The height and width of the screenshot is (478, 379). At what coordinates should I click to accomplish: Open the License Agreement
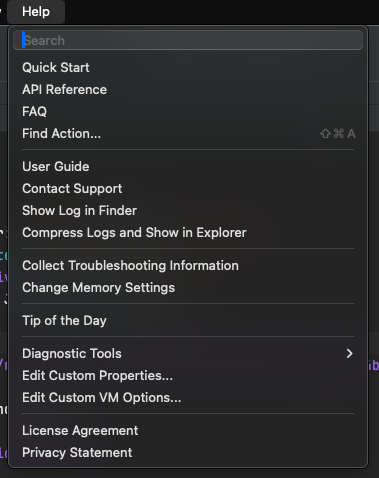tap(188, 431)
